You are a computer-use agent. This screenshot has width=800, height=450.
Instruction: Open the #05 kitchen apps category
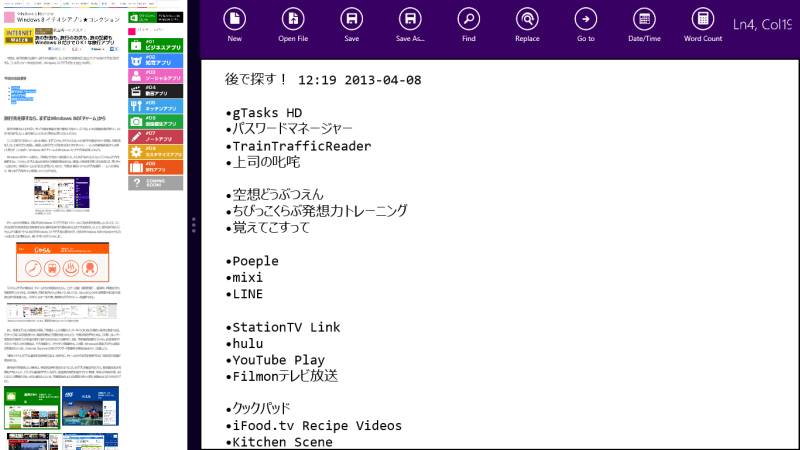pyautogui.click(x=155, y=105)
